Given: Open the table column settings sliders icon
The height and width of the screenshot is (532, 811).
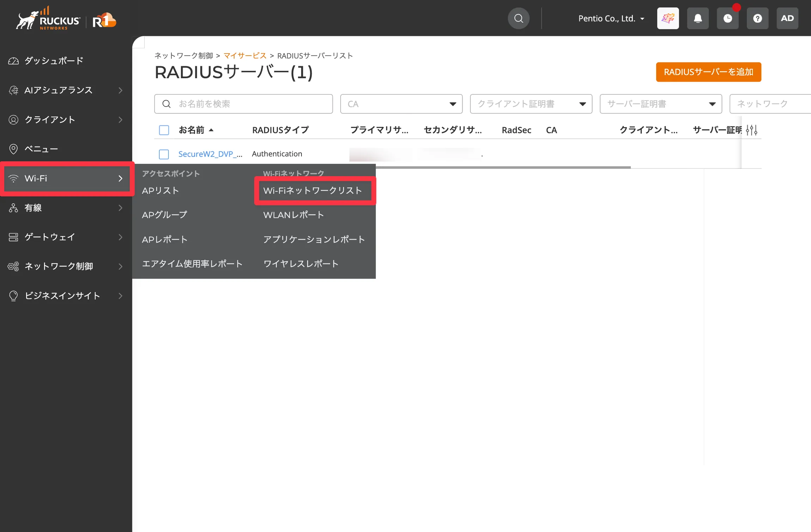Looking at the screenshot, I should point(751,130).
